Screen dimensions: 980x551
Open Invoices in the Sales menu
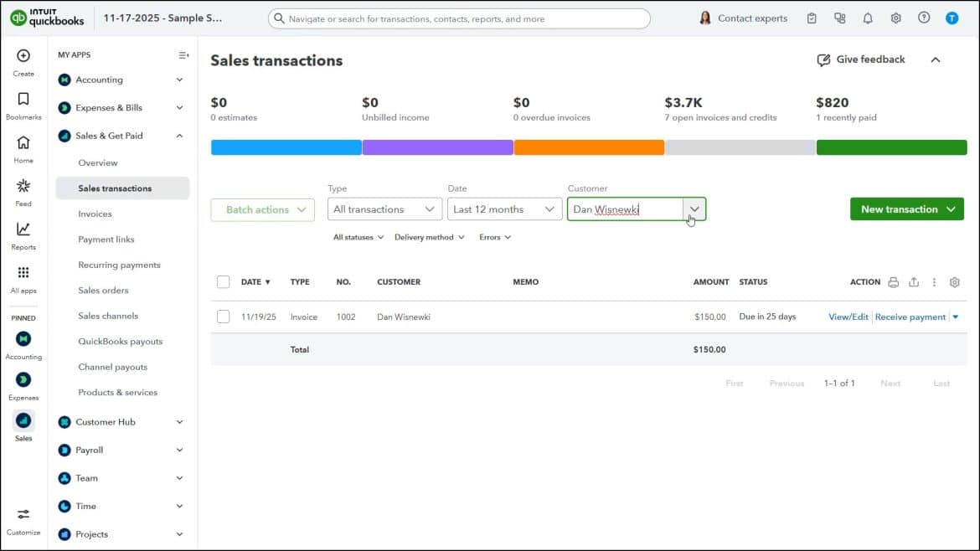(95, 214)
